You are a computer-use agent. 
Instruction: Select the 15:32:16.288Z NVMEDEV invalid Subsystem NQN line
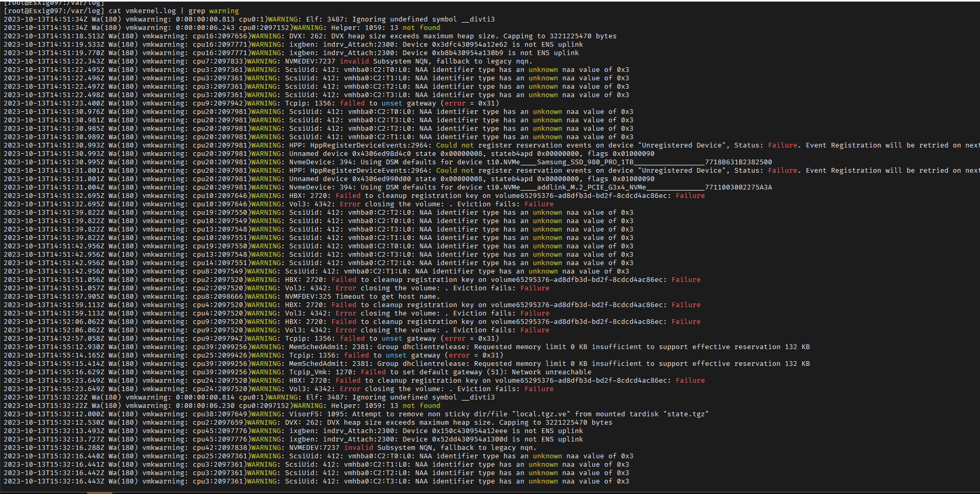tap(270, 448)
